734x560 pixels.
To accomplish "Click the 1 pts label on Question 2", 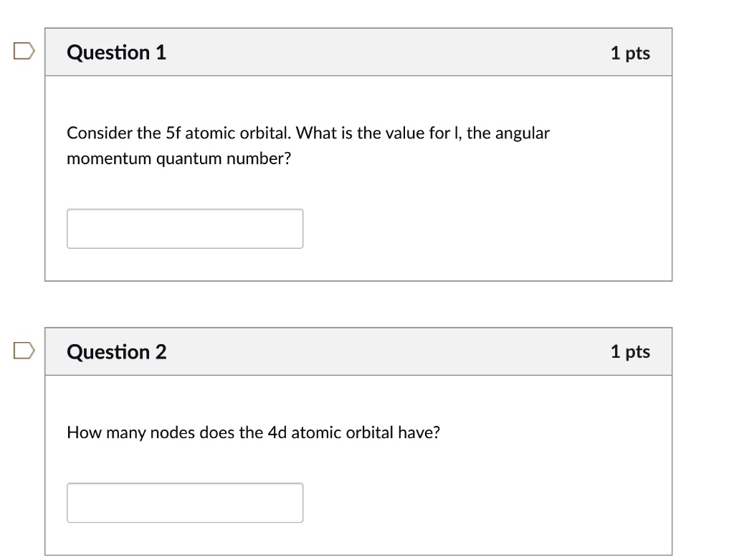I will point(631,351).
